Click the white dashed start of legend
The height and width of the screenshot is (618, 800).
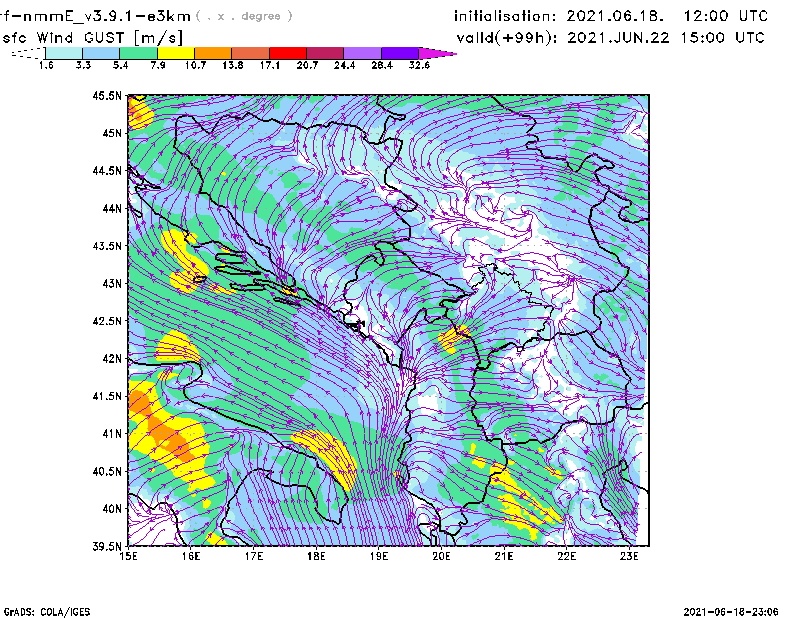(x=28, y=53)
